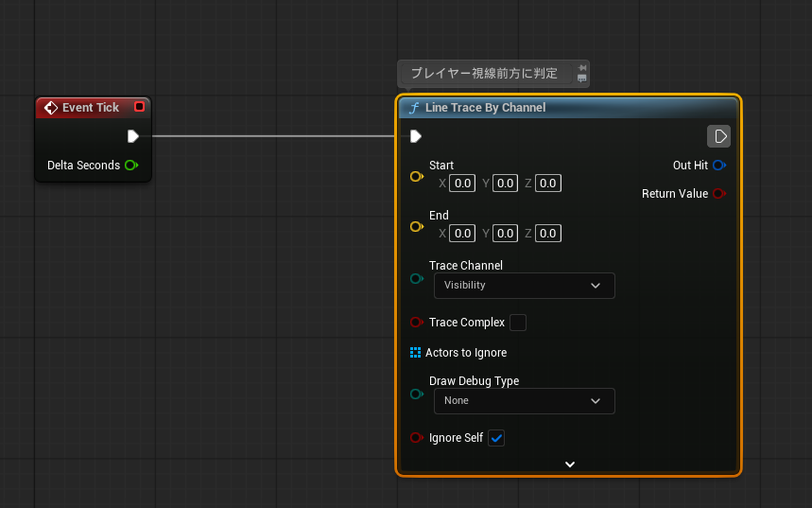Click the Start X value field

pos(462,184)
